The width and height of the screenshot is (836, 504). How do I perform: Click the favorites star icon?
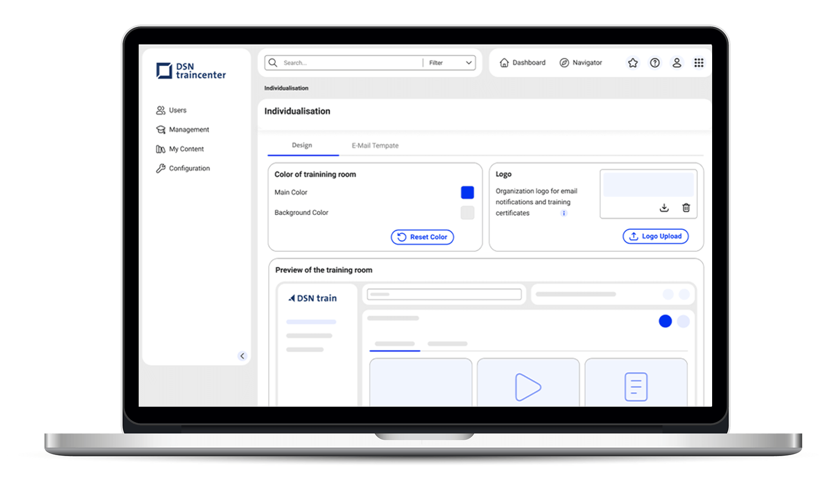point(633,63)
